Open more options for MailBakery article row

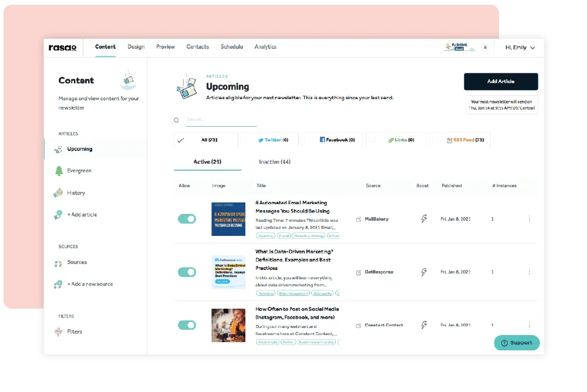529,219
